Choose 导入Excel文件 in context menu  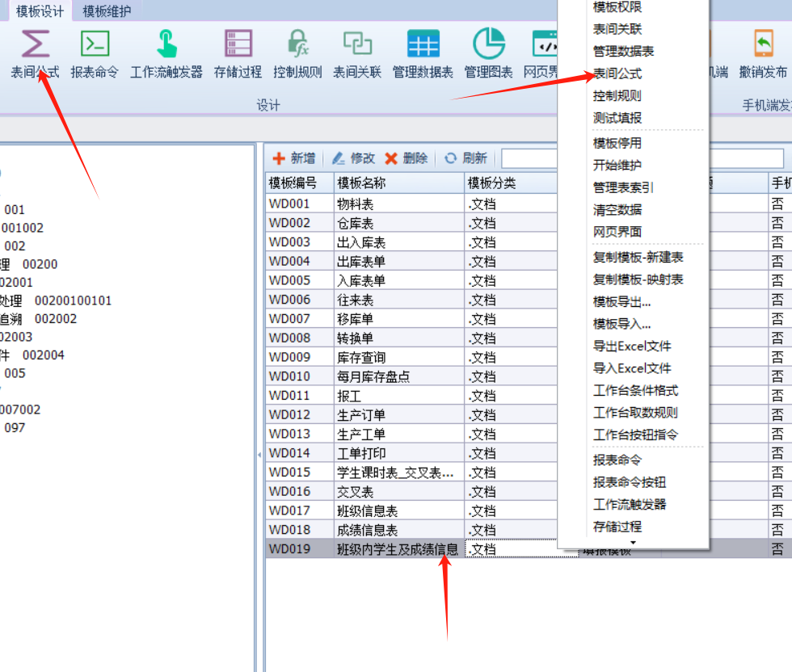(x=632, y=368)
